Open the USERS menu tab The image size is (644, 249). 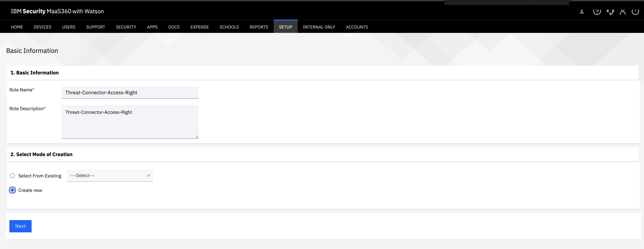coord(69,27)
